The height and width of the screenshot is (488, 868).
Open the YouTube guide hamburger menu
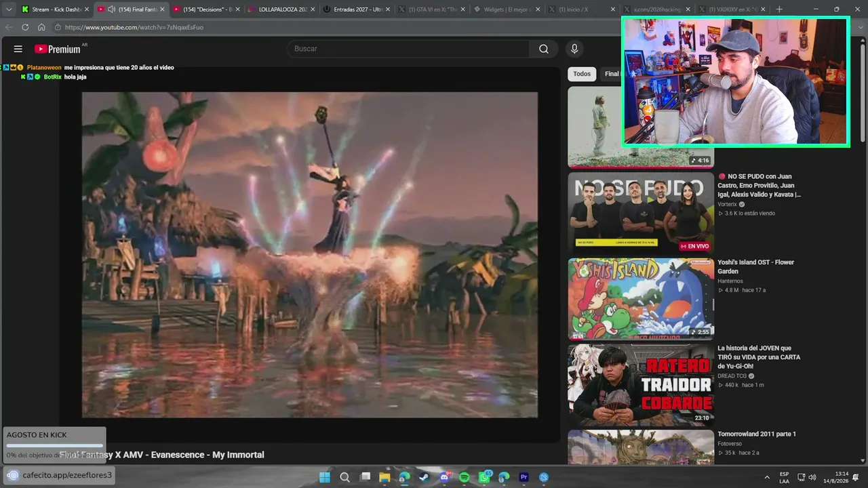(x=18, y=49)
